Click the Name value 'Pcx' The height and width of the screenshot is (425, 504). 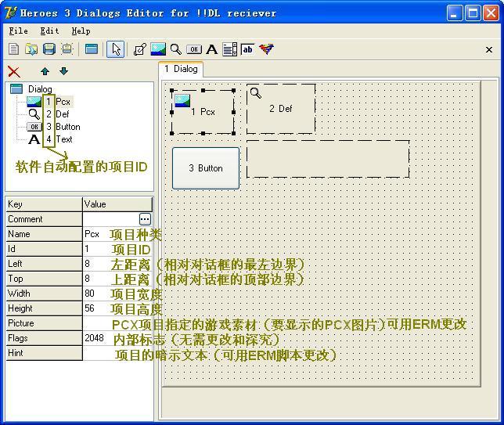click(x=92, y=234)
